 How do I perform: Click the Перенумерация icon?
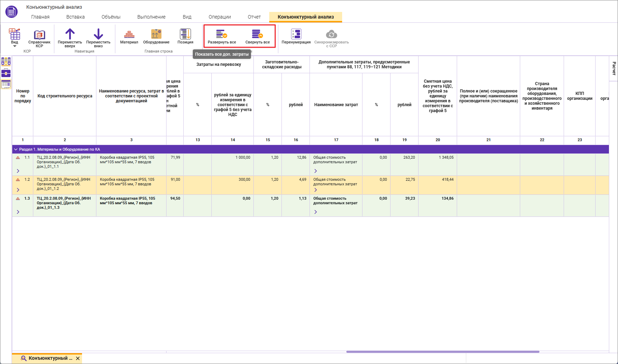[x=296, y=34]
